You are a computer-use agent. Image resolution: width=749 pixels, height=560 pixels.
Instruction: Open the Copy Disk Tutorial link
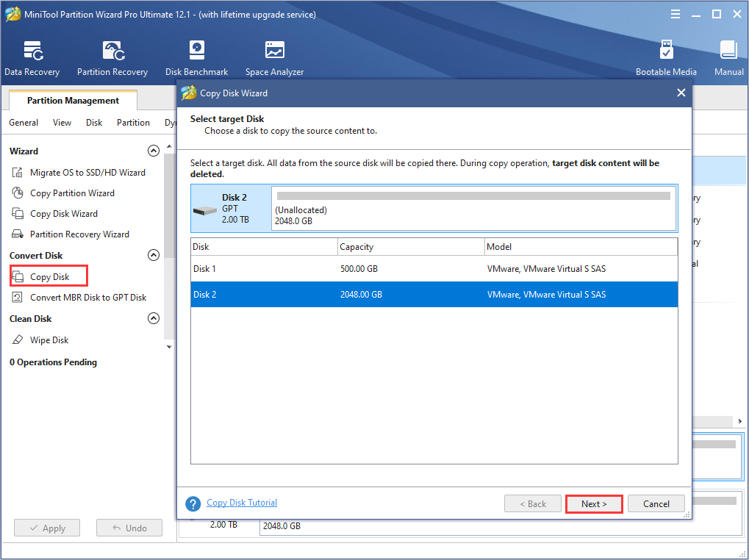tap(242, 502)
